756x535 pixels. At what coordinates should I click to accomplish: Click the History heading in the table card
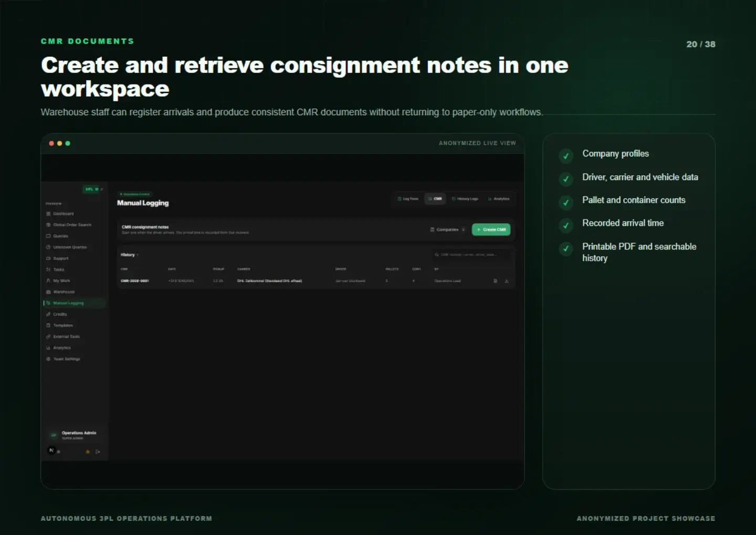[128, 255]
